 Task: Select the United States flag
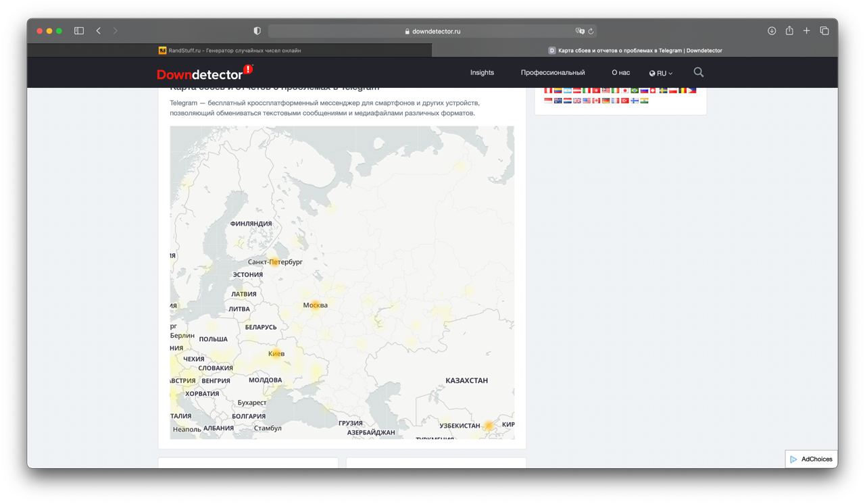tap(587, 101)
